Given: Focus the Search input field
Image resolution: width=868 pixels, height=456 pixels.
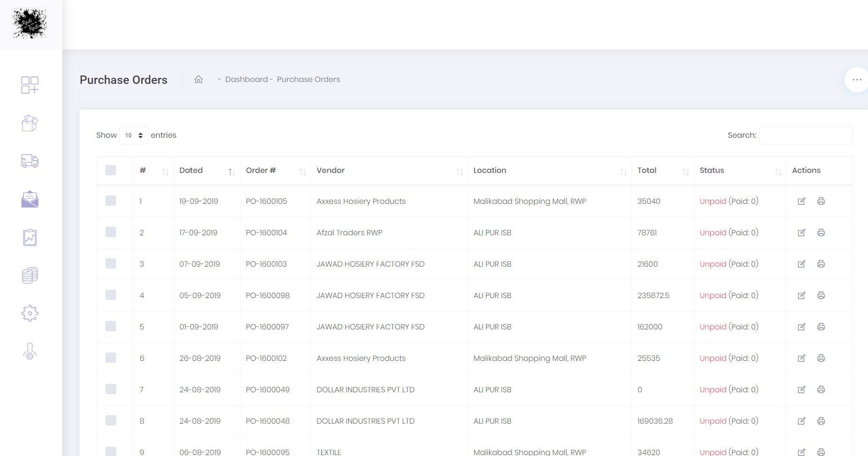Looking at the screenshot, I should (x=805, y=135).
